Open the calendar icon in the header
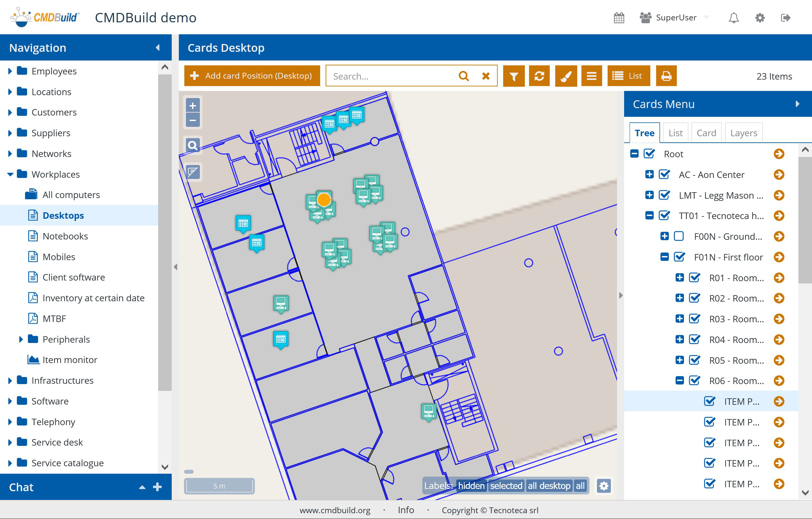 pos(619,18)
